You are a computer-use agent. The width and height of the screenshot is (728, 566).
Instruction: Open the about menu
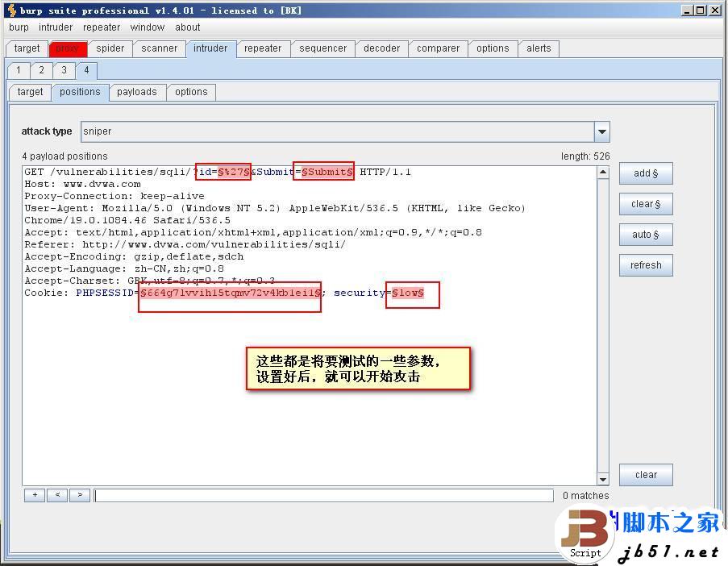[187, 27]
